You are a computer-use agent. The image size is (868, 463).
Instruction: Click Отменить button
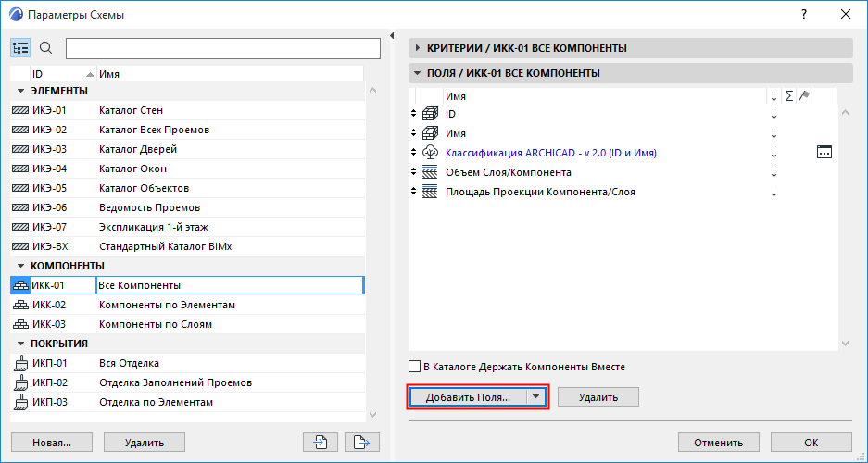tap(719, 443)
